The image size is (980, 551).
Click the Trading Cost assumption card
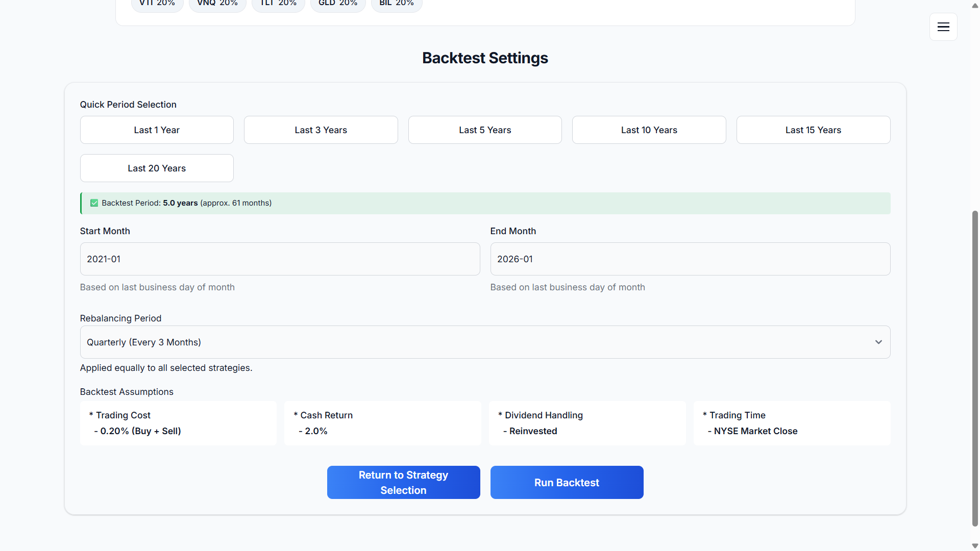(178, 422)
